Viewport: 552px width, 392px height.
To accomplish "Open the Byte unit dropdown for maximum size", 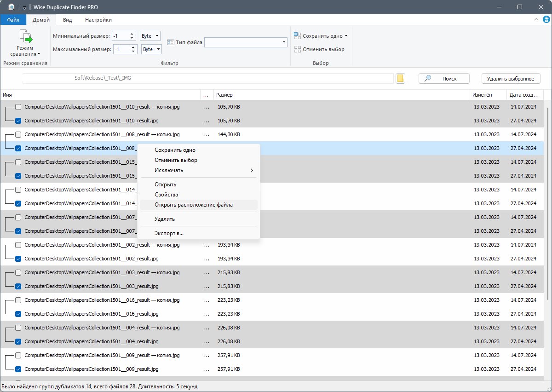I will pyautogui.click(x=151, y=49).
